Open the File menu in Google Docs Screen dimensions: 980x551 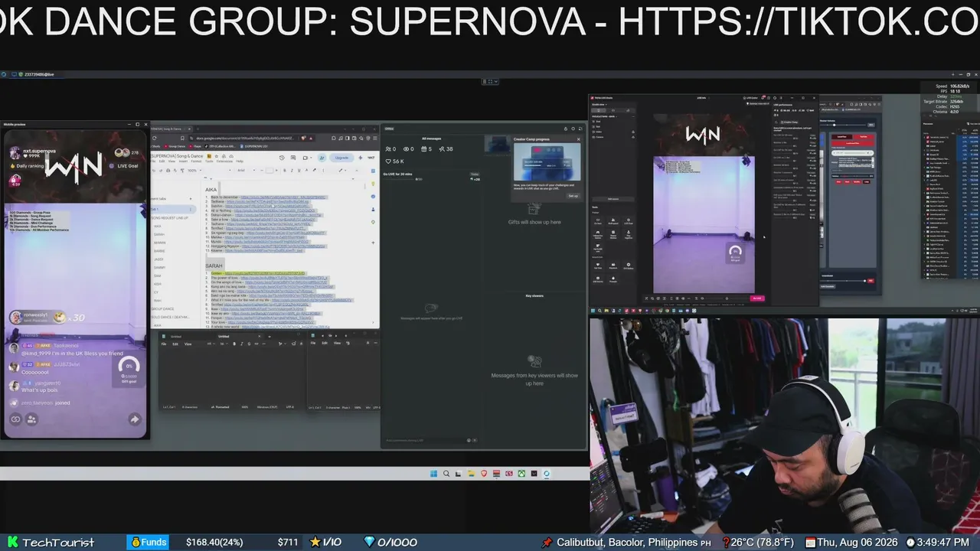[153, 161]
